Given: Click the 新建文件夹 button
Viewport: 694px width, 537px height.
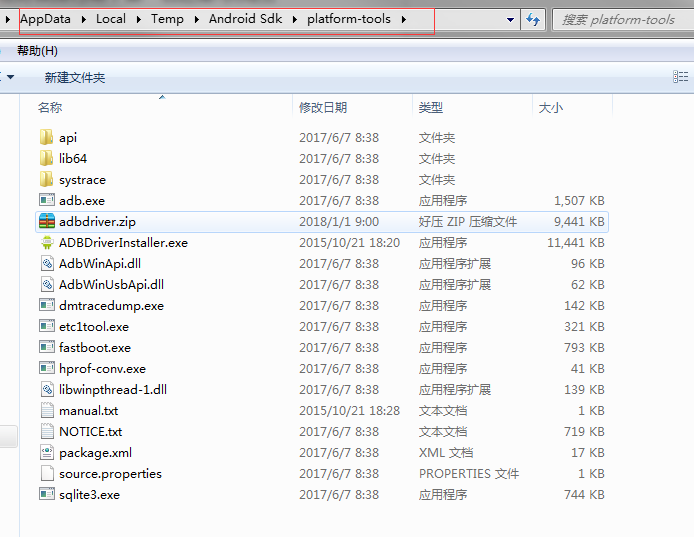Looking at the screenshot, I should [x=75, y=77].
